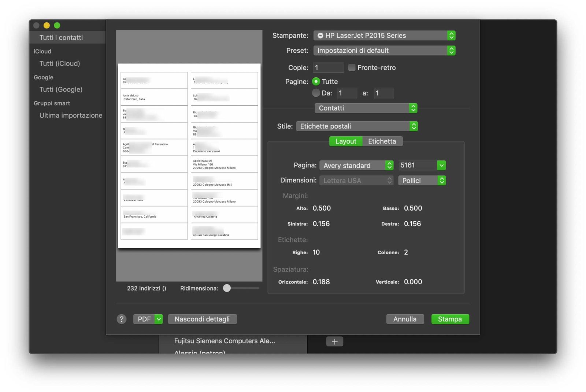Click the Righe value 10
The image size is (586, 392).
pyautogui.click(x=316, y=252)
